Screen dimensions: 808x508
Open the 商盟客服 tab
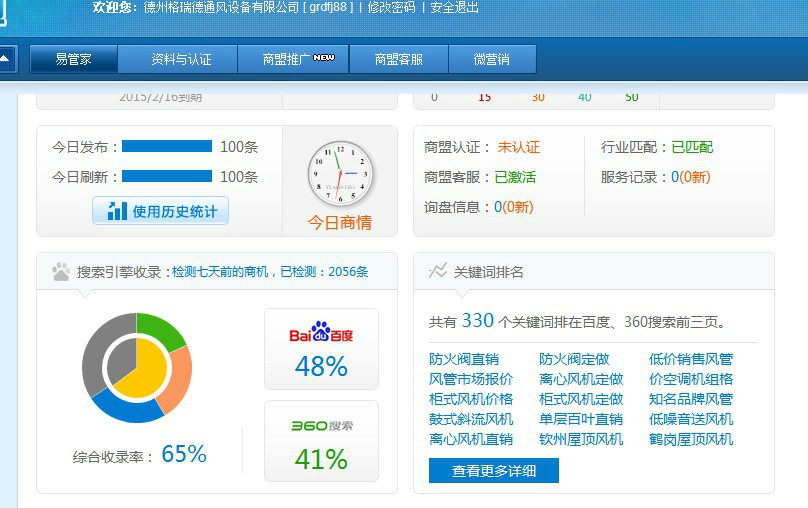pos(398,60)
